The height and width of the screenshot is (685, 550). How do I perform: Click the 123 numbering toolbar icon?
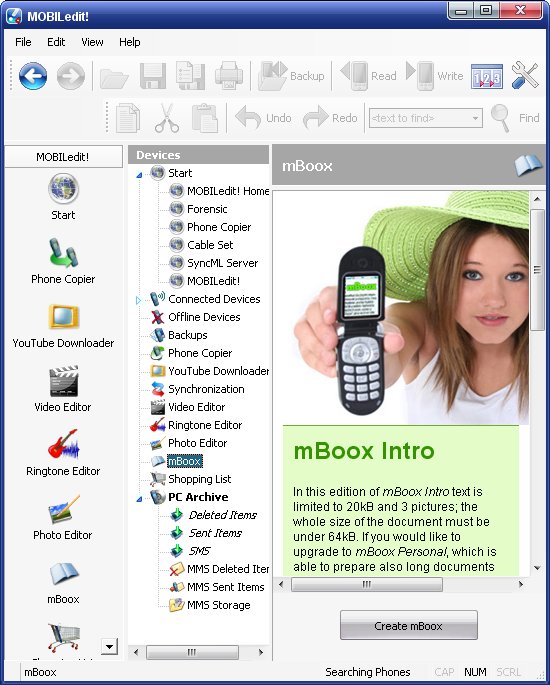(x=487, y=76)
